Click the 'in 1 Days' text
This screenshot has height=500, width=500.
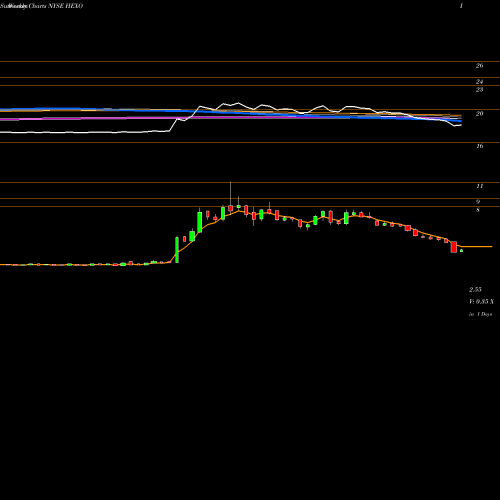click(480, 314)
